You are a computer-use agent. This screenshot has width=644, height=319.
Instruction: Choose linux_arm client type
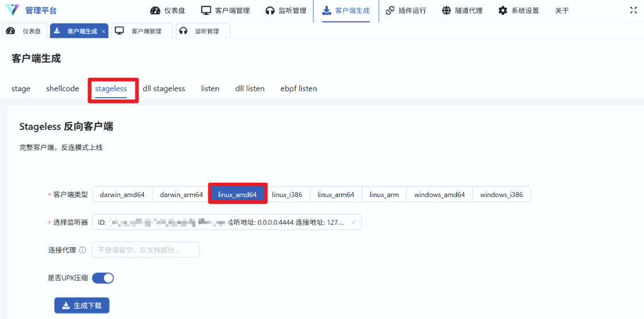[x=384, y=195]
